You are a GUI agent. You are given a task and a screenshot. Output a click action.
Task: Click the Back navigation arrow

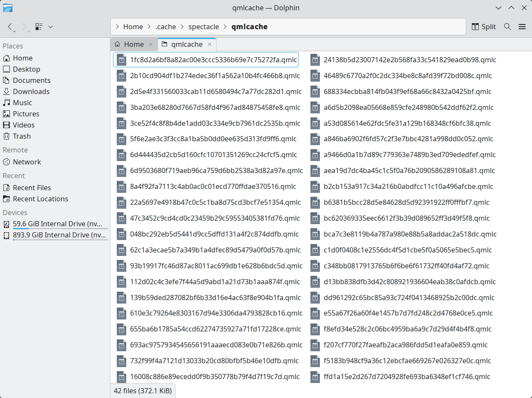(10, 27)
